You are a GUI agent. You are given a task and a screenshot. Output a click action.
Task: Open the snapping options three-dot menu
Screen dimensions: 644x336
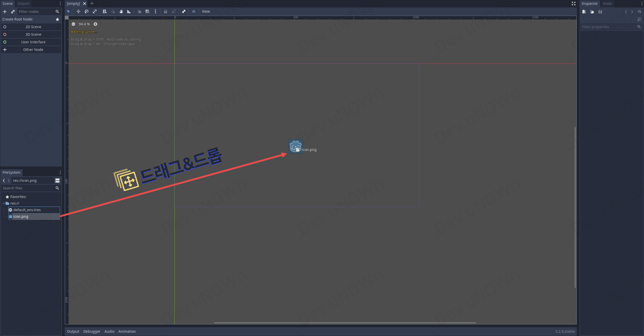click(155, 11)
